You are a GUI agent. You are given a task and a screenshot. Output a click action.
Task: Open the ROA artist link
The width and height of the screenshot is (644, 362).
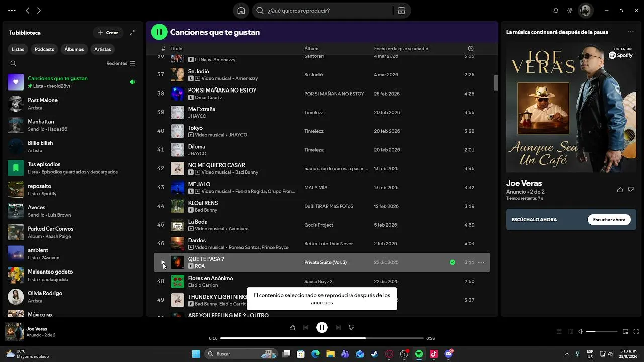[x=200, y=266]
